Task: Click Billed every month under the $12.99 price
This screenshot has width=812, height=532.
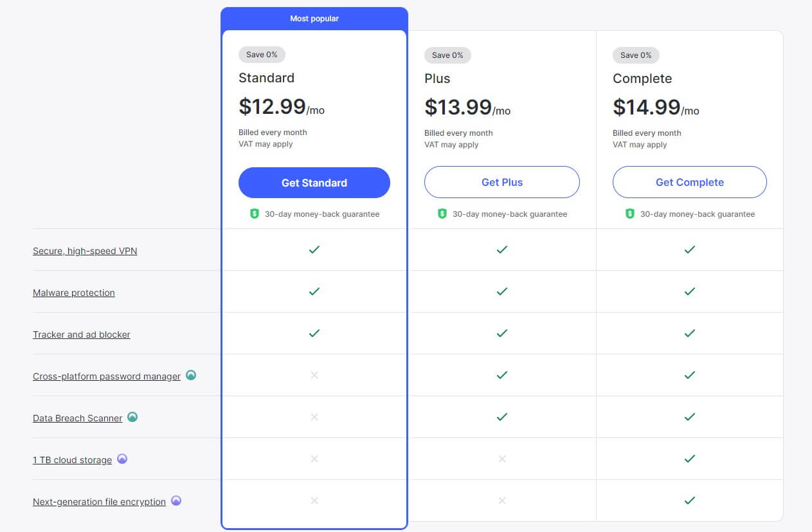Action: point(273,133)
